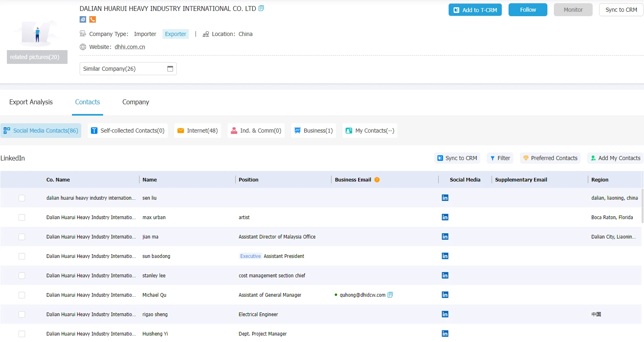644x342 pixels.
Task: Copy company name icon beside title
Action: pos(261,8)
